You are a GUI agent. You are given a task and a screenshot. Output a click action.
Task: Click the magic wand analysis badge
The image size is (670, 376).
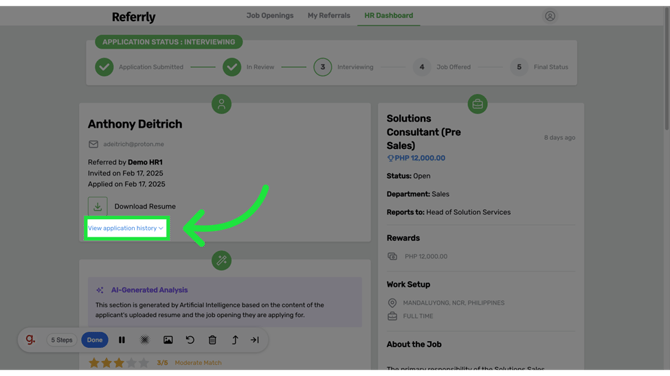(221, 260)
